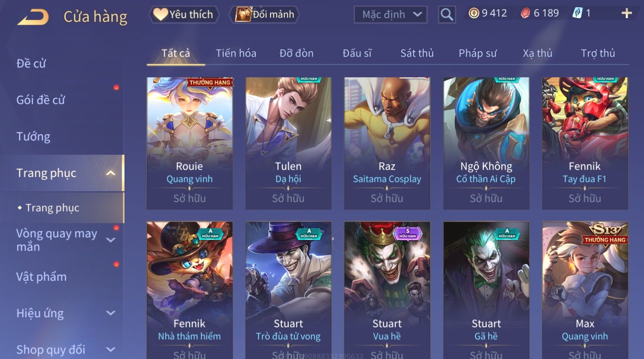Tap the voucher ticket currency icon
The height and width of the screenshot is (359, 644).
pyautogui.click(x=577, y=13)
